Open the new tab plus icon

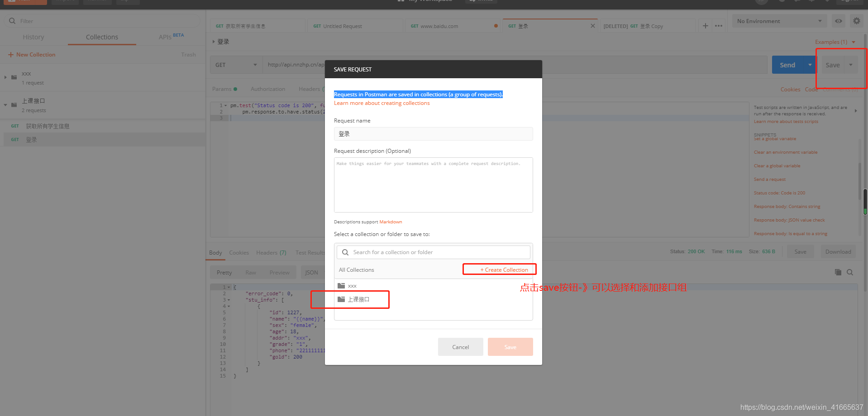706,26
